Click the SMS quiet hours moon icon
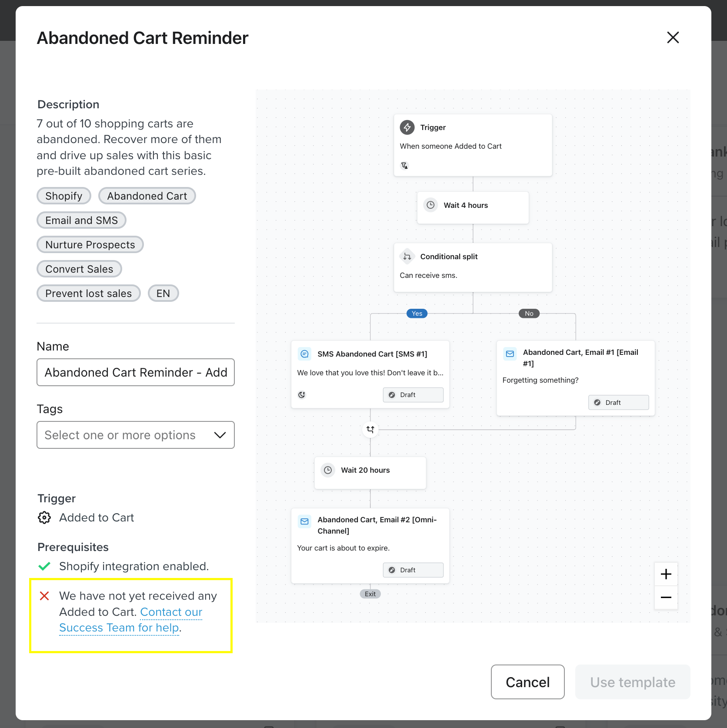Screen dimensions: 727x728 tap(302, 395)
